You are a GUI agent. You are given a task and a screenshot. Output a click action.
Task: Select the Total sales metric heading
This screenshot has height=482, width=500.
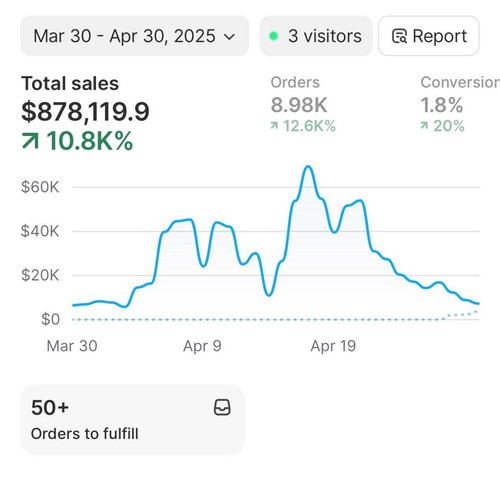coord(70,83)
